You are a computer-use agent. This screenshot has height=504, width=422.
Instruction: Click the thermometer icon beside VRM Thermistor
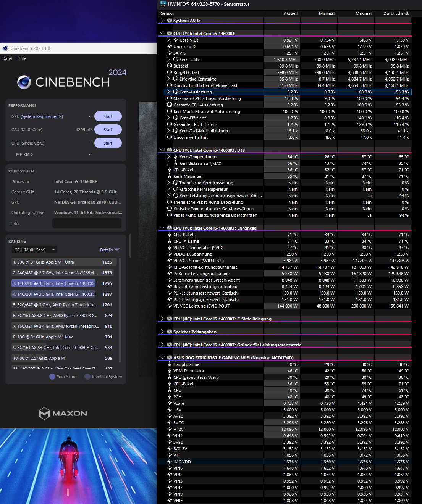point(170,371)
